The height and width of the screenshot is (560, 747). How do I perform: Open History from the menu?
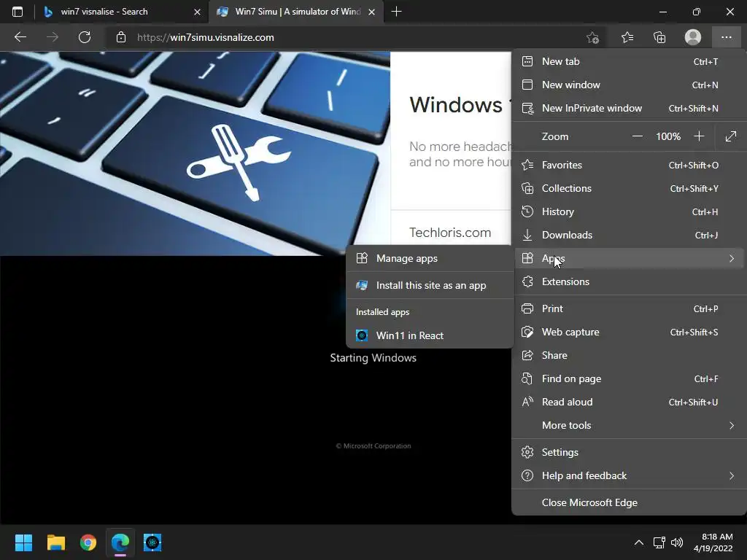tap(629, 211)
